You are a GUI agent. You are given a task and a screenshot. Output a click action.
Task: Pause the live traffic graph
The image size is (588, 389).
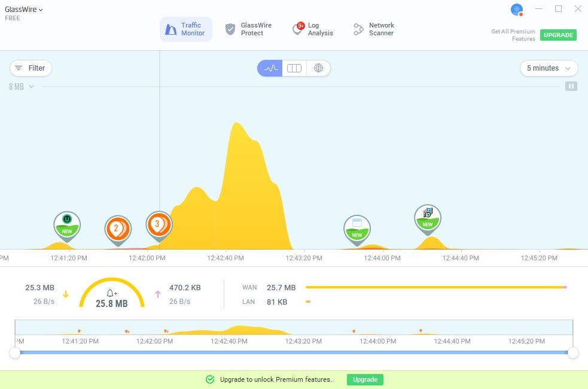(x=571, y=86)
